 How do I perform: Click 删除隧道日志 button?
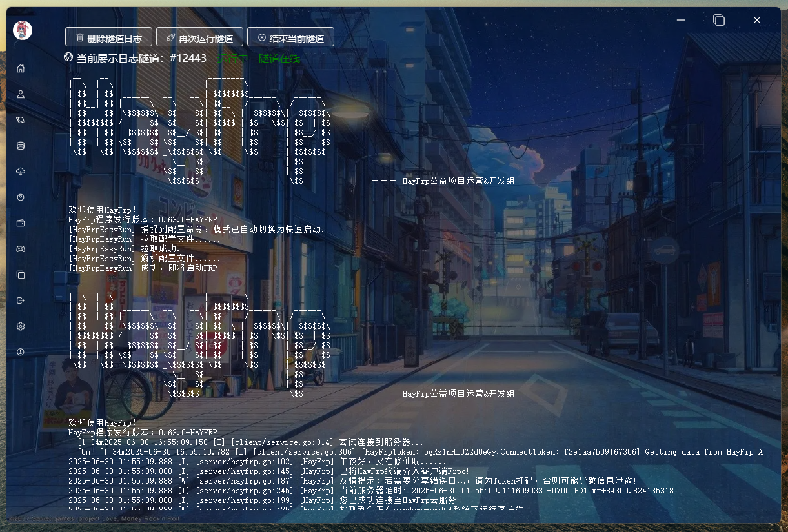(108, 37)
